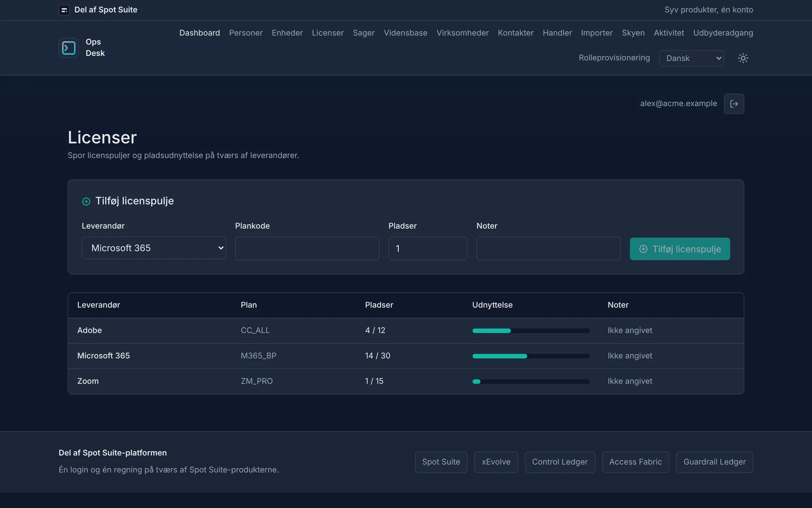
Task: Click the Microsoft 365 table row name
Action: click(104, 356)
